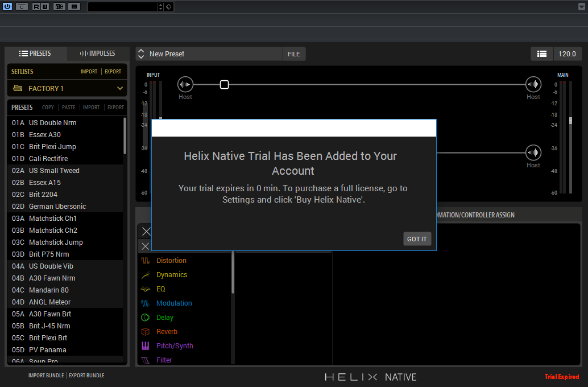This screenshot has width=588, height=387.
Task: Select preset 01A US Double Nrm
Action: 65,123
